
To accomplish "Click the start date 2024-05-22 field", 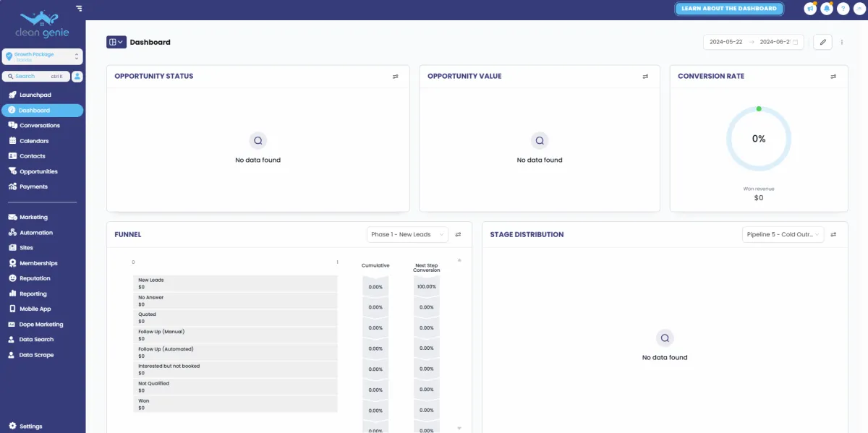I will click(726, 42).
